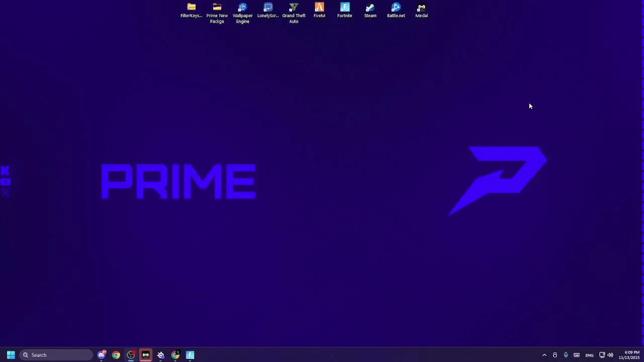The height and width of the screenshot is (362, 644).
Task: Select the Wallpaper Engine desktop shortcut
Action: click(243, 14)
